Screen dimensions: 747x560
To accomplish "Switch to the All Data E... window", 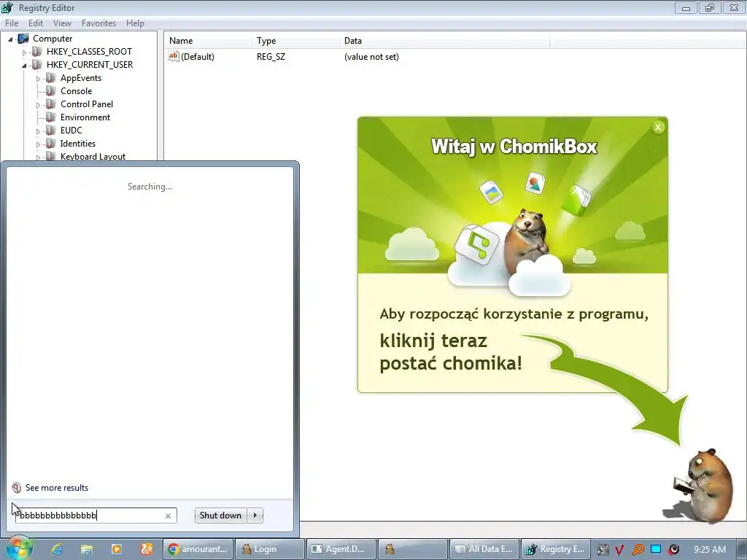I will tap(484, 549).
